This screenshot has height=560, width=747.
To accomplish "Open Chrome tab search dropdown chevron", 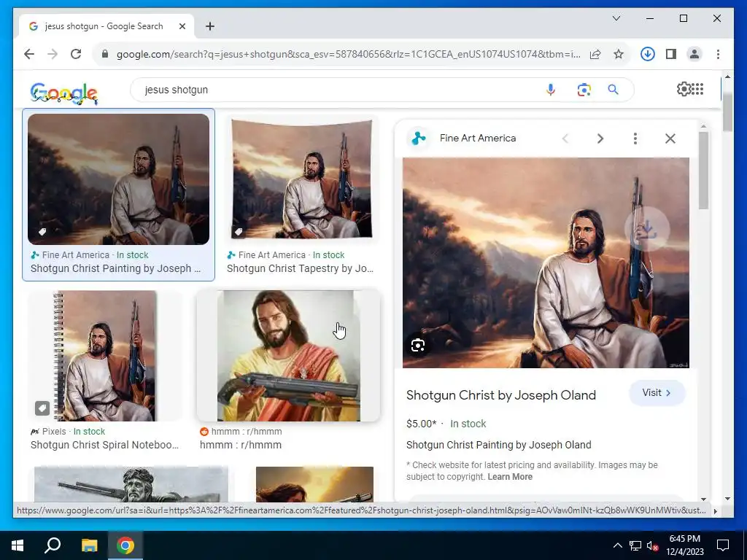I will (x=616, y=18).
